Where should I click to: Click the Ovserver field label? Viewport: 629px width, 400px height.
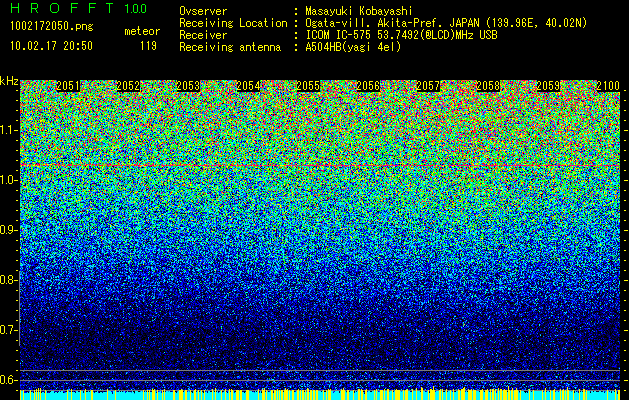(x=203, y=11)
